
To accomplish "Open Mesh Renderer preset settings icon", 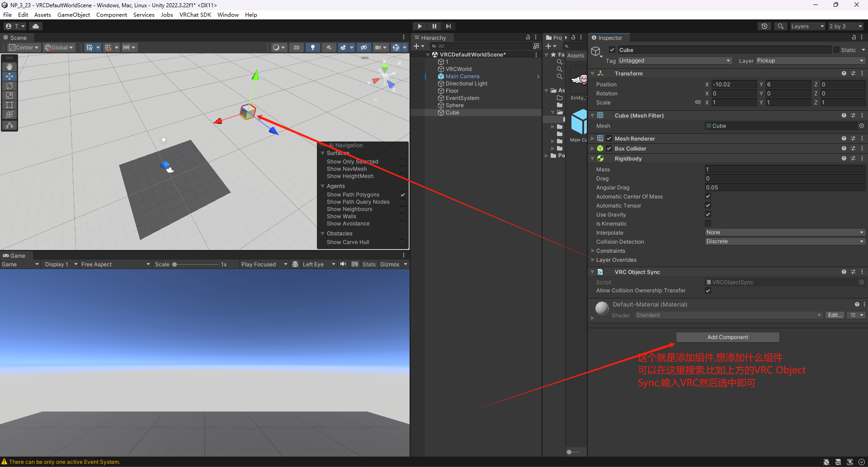I will click(x=853, y=138).
